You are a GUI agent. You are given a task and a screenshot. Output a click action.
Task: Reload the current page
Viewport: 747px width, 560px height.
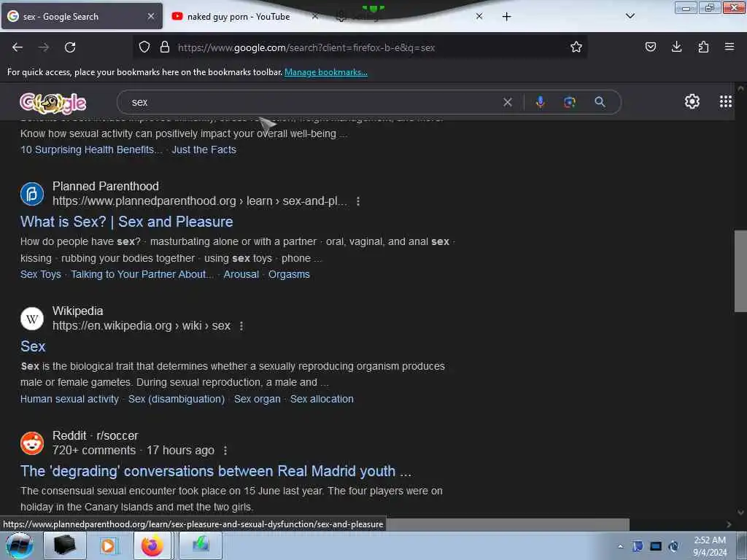point(70,47)
